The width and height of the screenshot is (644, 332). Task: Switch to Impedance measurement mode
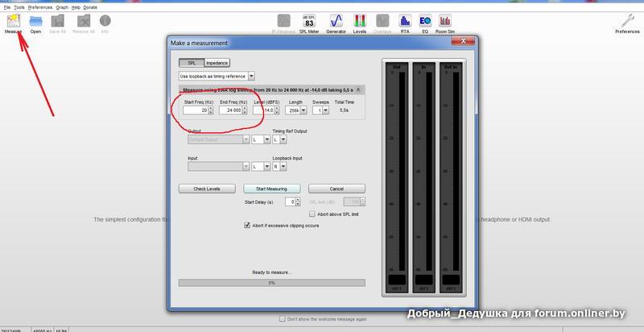click(x=217, y=63)
